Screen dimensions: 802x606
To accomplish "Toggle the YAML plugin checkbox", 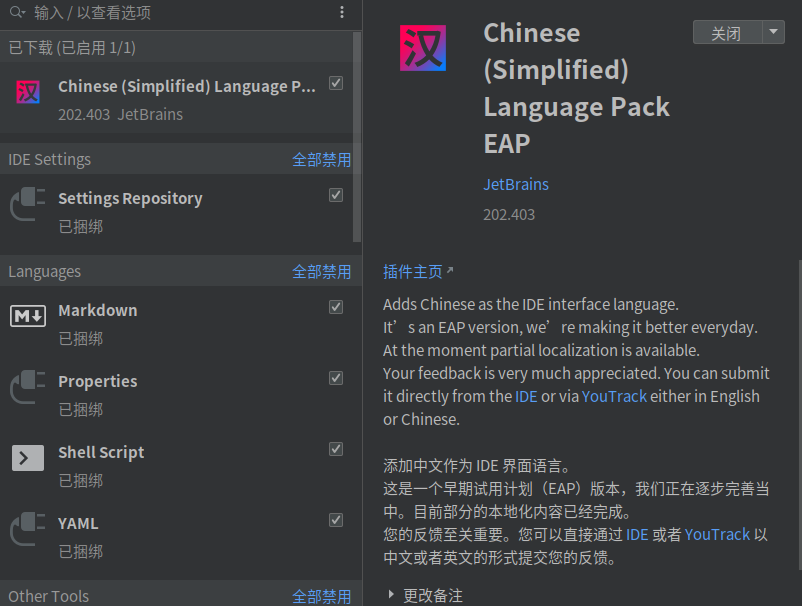I will coord(336,520).
